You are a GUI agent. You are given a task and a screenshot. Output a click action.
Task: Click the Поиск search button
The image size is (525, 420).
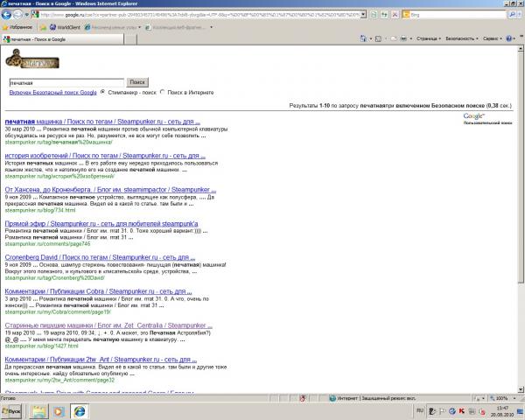point(137,82)
